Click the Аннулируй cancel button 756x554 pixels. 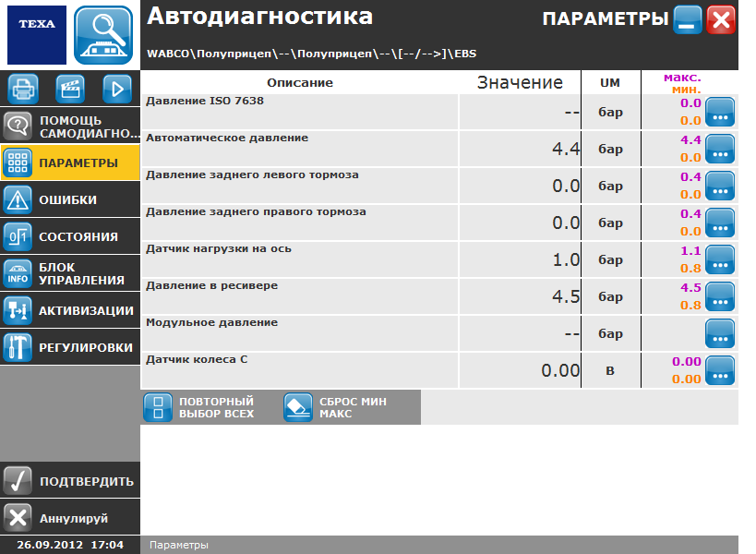tap(70, 518)
